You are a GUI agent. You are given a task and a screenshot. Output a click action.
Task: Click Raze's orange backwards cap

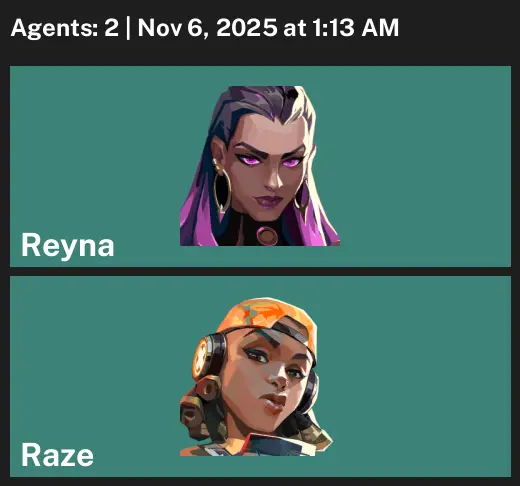267,317
